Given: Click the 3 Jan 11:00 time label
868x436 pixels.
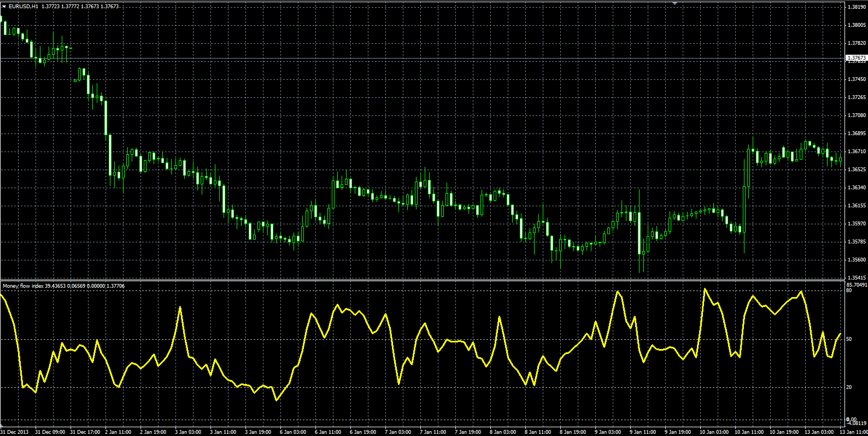Looking at the screenshot, I should 223,432.
